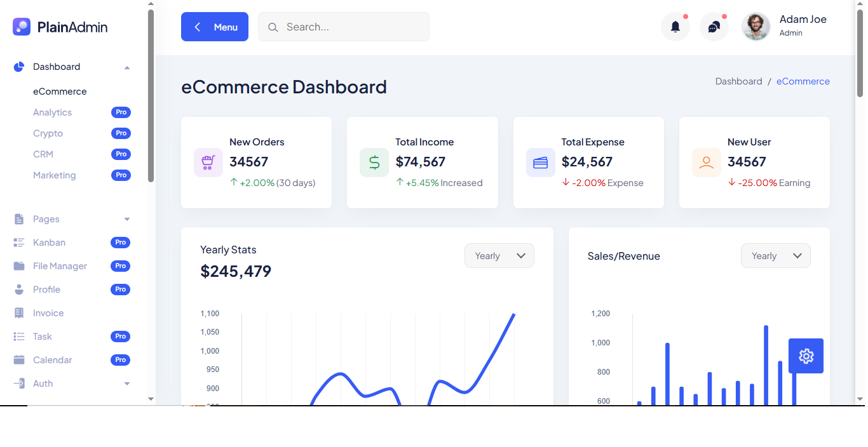The height and width of the screenshot is (447, 868).
Task: Open the Yearly dropdown for Yearly Stats
Action: pyautogui.click(x=499, y=255)
